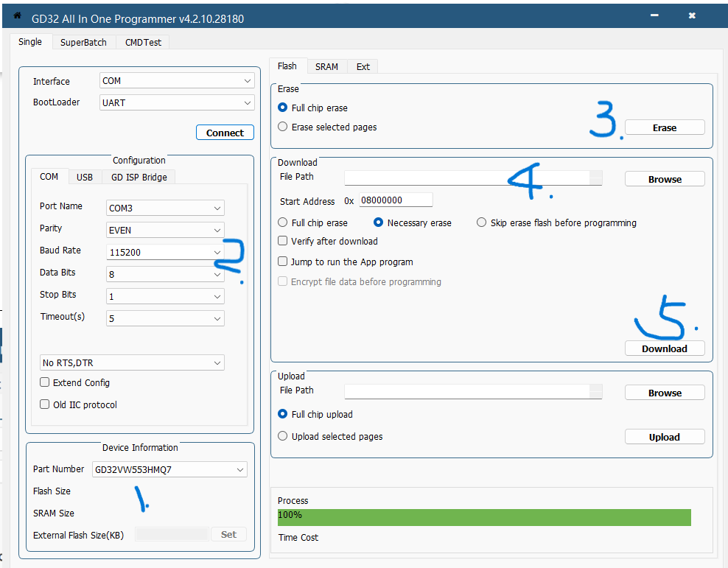The width and height of the screenshot is (728, 568).
Task: Select Upload selected pages option
Action: 283,436
